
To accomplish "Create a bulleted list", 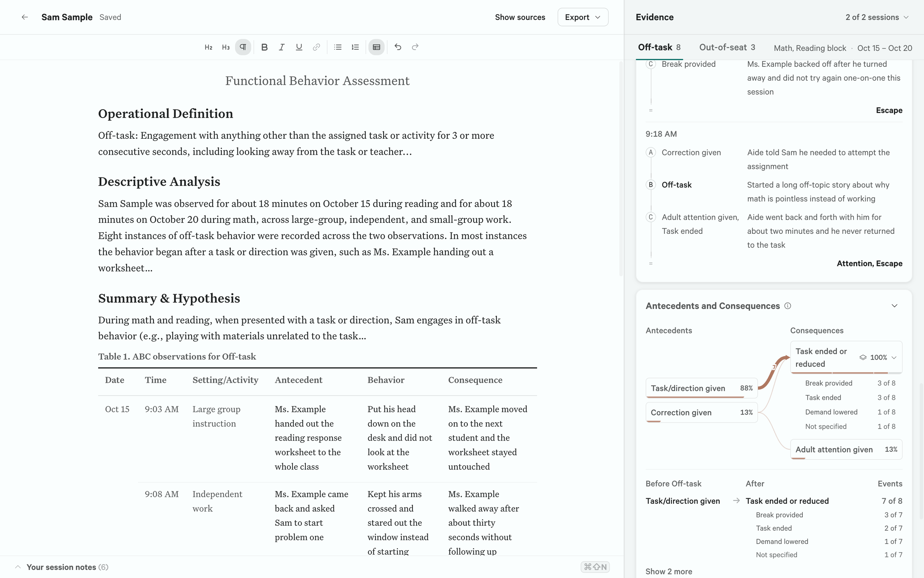I will pyautogui.click(x=338, y=47).
